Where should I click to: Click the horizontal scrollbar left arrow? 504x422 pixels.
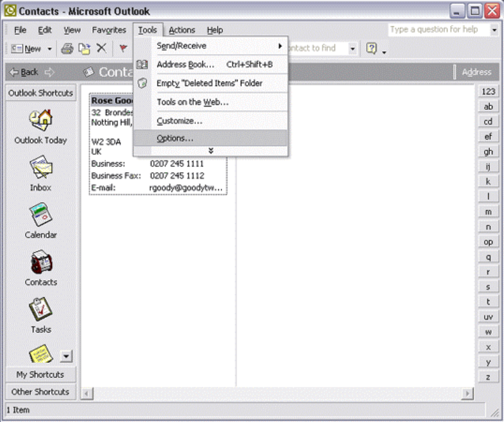87,393
